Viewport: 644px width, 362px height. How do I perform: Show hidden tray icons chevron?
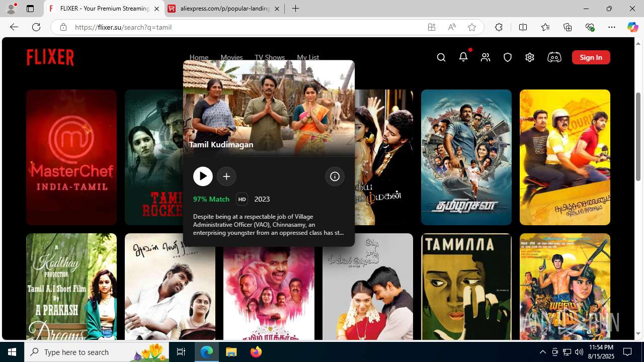pyautogui.click(x=543, y=352)
